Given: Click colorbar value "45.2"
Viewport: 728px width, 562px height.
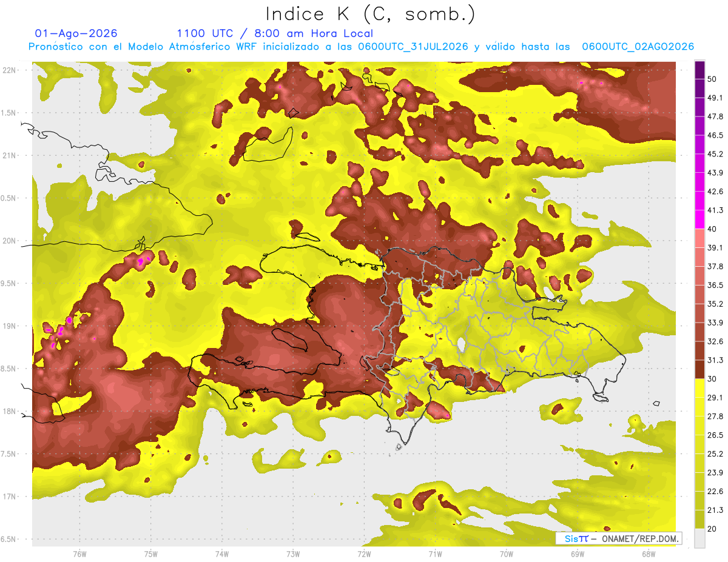Looking at the screenshot, I should (715, 154).
